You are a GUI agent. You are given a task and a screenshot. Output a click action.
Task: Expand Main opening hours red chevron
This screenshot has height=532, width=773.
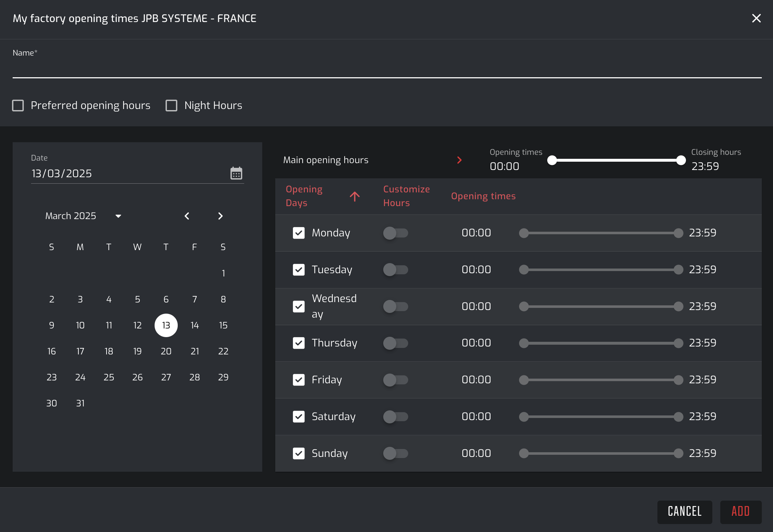(x=459, y=160)
